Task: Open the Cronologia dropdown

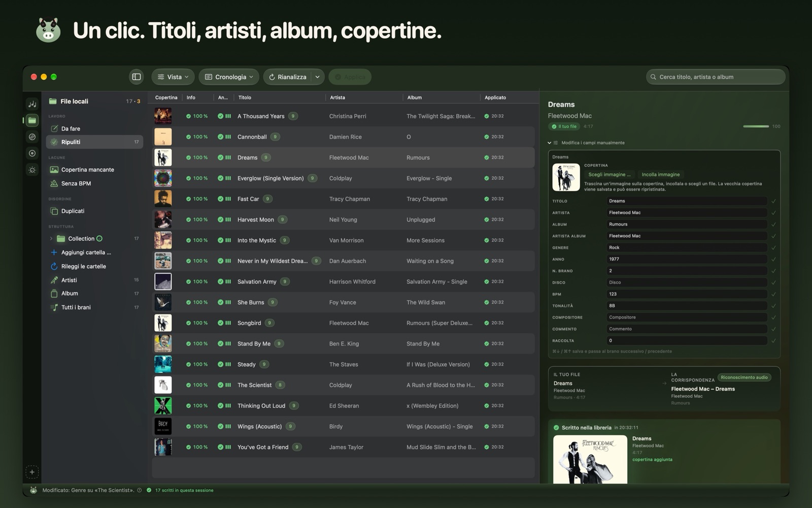Action: [229, 77]
